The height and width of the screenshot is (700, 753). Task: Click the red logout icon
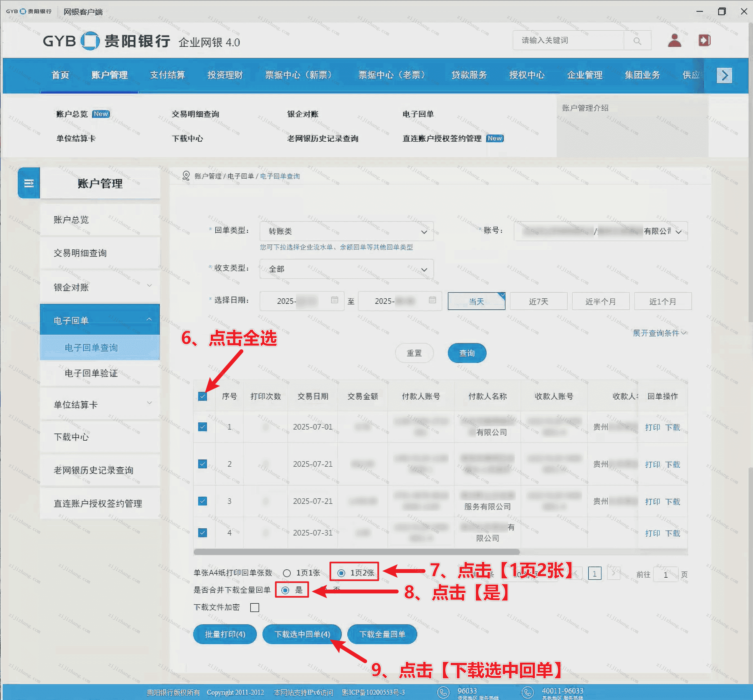(704, 40)
